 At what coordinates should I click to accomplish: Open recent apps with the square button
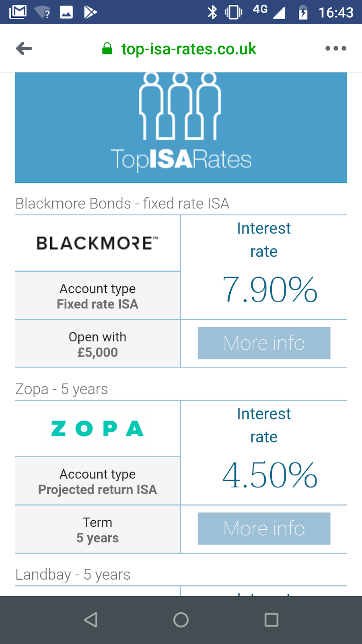pos(271,620)
